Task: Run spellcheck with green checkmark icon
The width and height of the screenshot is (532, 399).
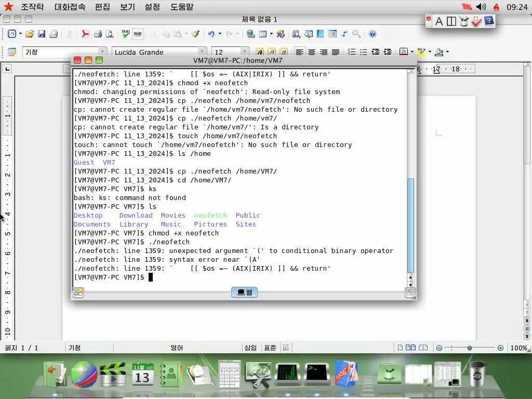Action: (126, 34)
